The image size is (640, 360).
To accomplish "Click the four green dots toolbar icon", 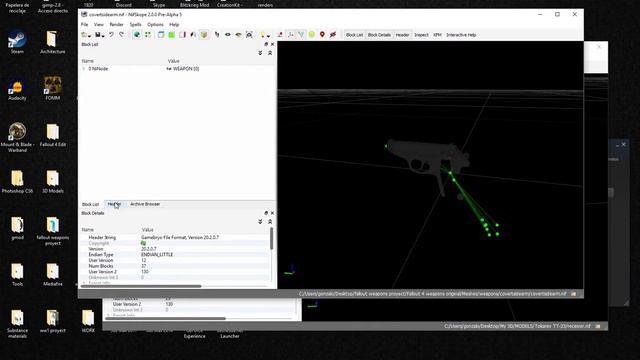I will 148,35.
